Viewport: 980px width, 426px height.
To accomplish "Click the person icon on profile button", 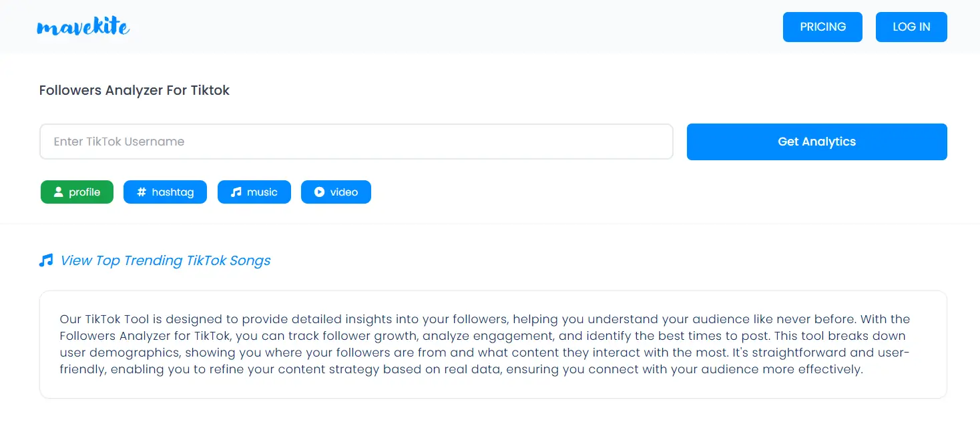I will click(58, 192).
